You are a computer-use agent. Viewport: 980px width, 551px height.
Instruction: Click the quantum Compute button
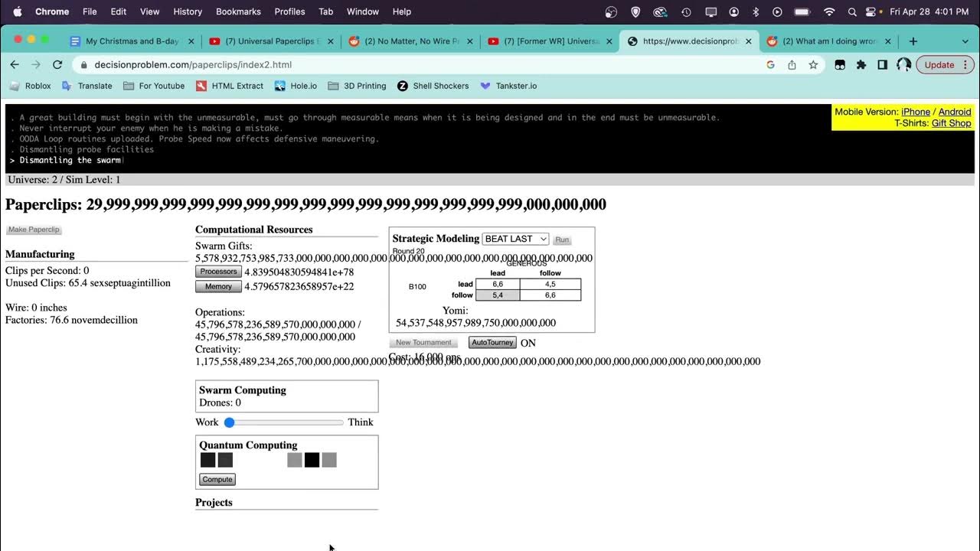217,479
